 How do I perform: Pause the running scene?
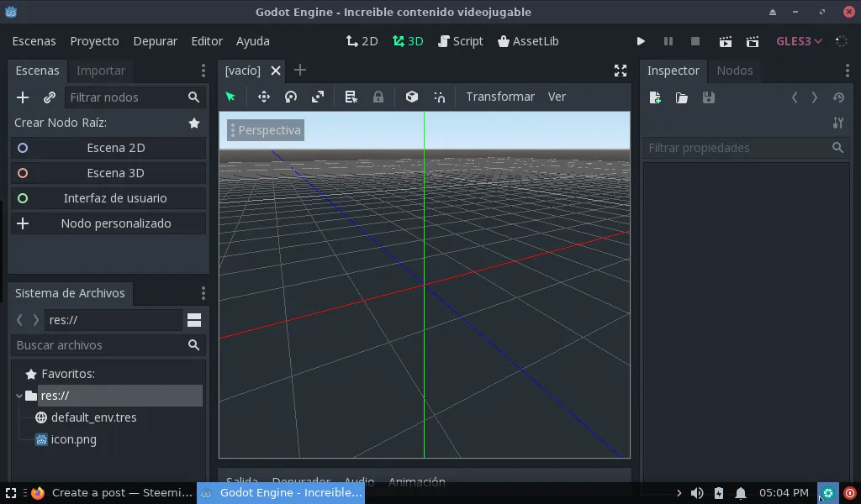pos(668,41)
